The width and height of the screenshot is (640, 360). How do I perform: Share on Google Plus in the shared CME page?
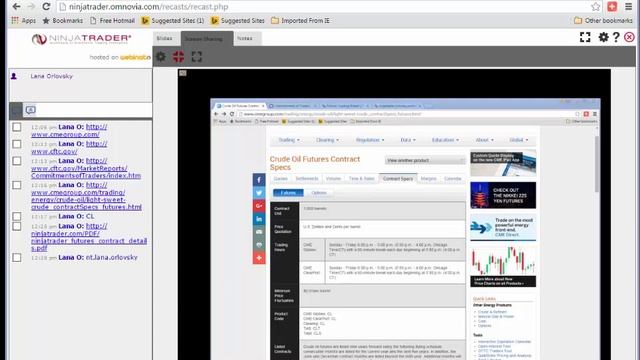click(x=259, y=206)
